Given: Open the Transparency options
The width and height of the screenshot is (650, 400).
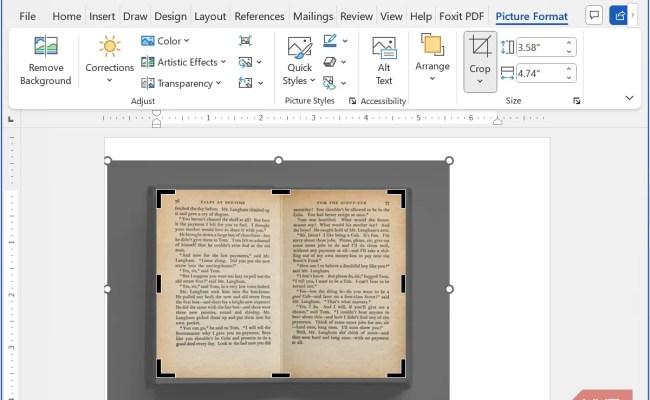Looking at the screenshot, I should pyautogui.click(x=181, y=83).
